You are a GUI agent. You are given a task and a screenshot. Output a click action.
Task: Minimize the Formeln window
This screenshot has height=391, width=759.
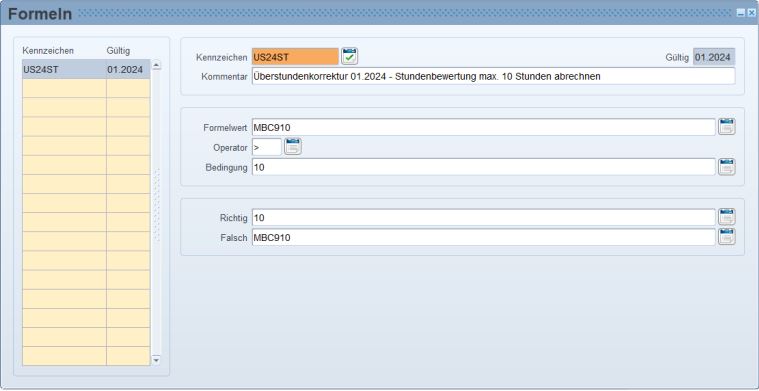pyautogui.click(x=741, y=14)
